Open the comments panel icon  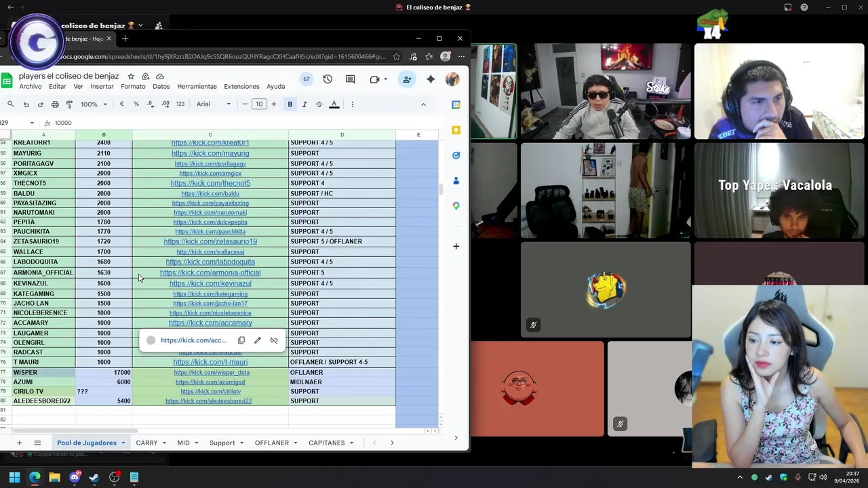(350, 79)
